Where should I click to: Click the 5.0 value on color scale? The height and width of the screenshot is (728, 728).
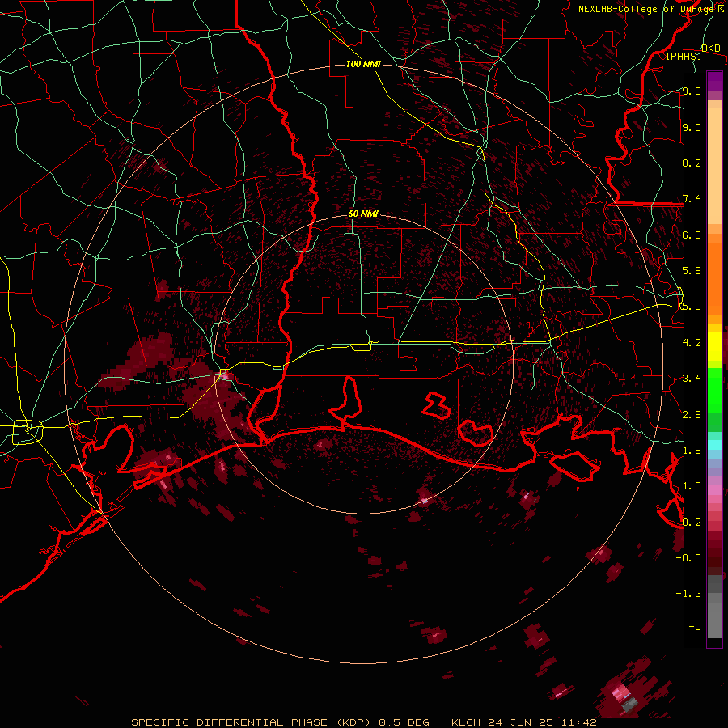coord(692,307)
